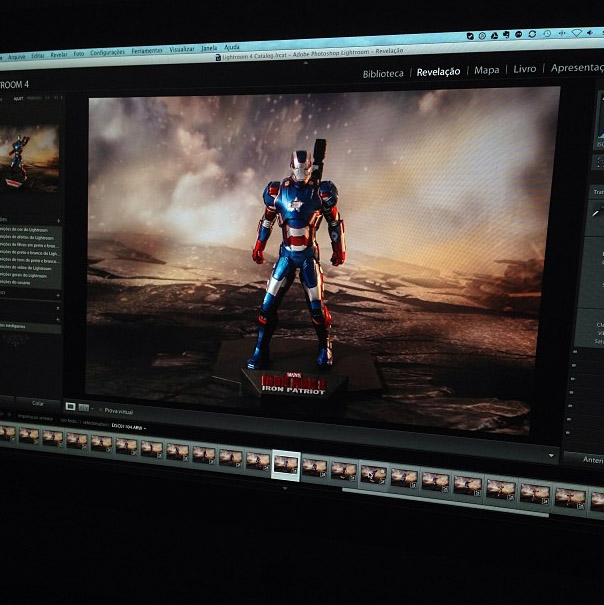Viewport: 604px width, 605px height.
Task: Select the Before/After view icon
Action: [x=83, y=407]
